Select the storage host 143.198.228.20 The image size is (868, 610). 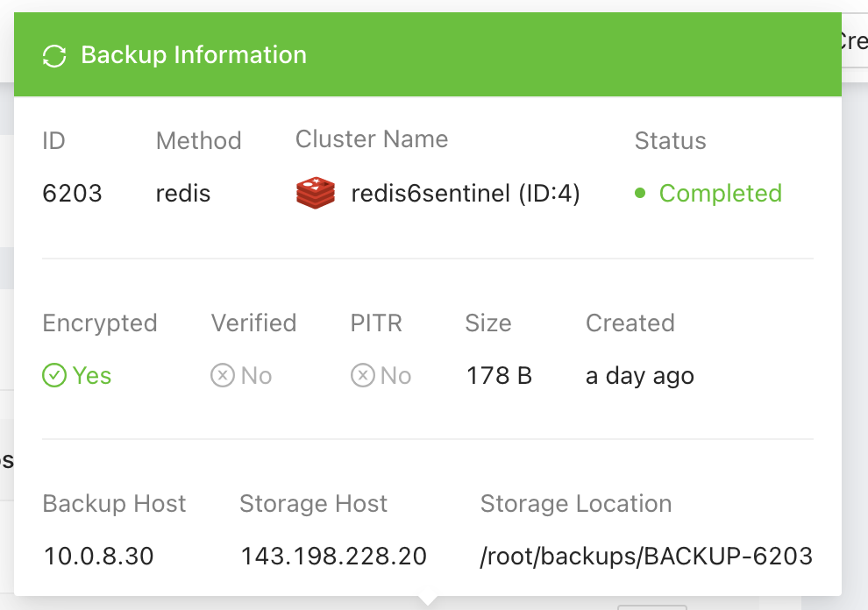333,556
